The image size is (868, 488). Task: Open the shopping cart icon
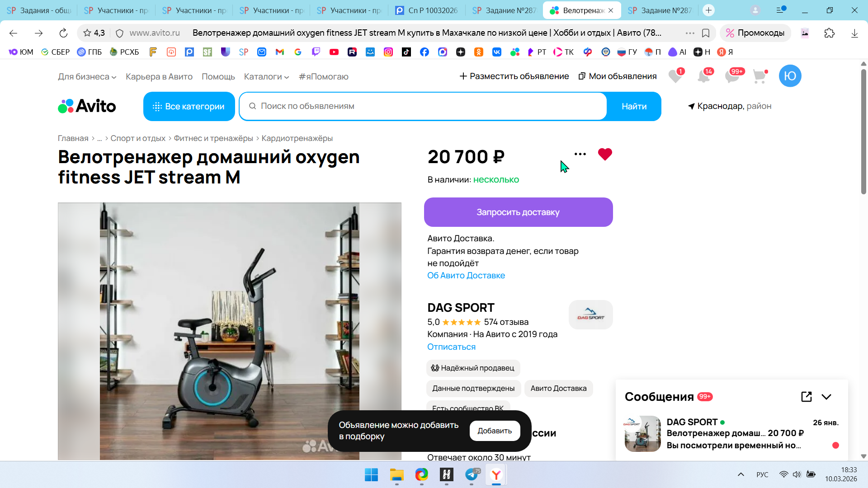point(759,76)
